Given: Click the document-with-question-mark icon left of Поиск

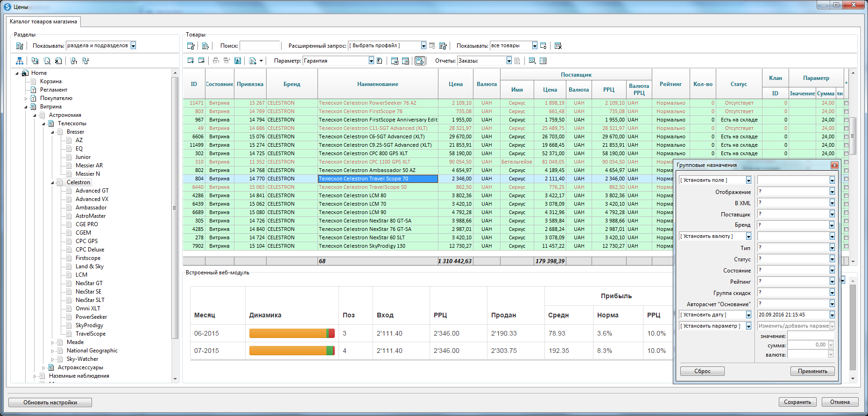Looking at the screenshot, I should pos(205,46).
